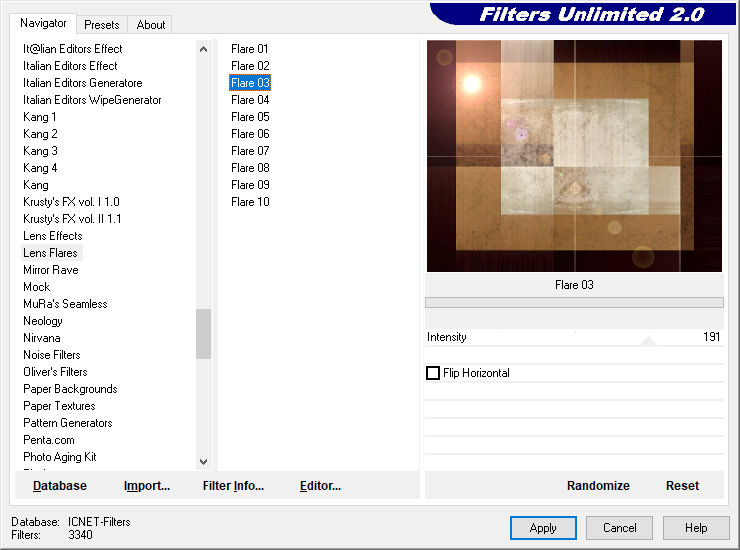740x550 pixels.
Task: Open Filter Info...
Action: point(233,486)
